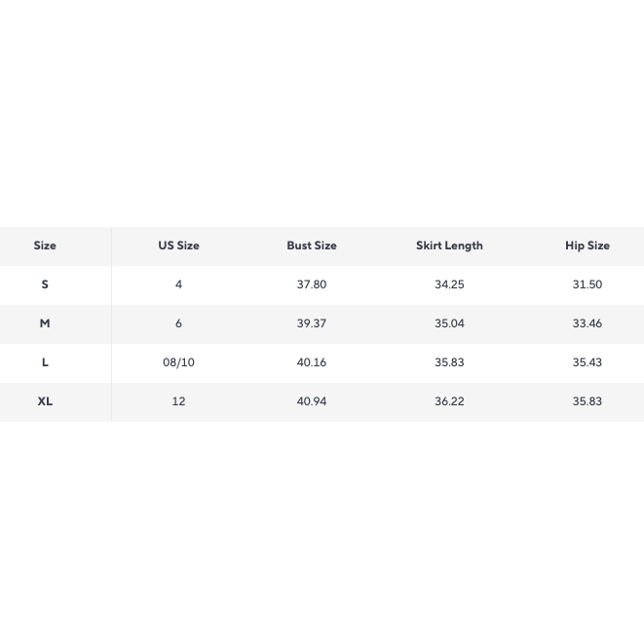The image size is (644, 644).
Task: Select the S size row label
Action: [x=45, y=284]
